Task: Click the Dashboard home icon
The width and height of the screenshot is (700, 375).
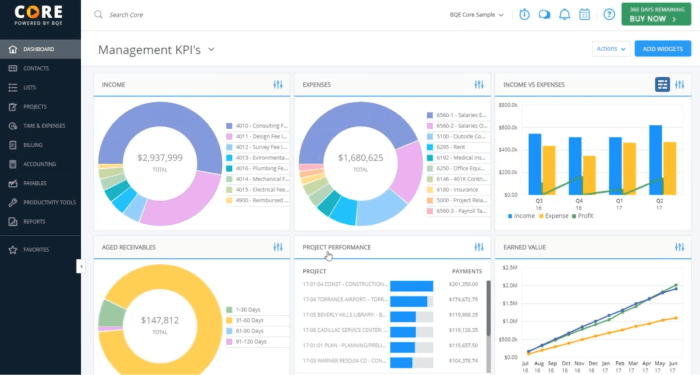Action: tap(12, 49)
